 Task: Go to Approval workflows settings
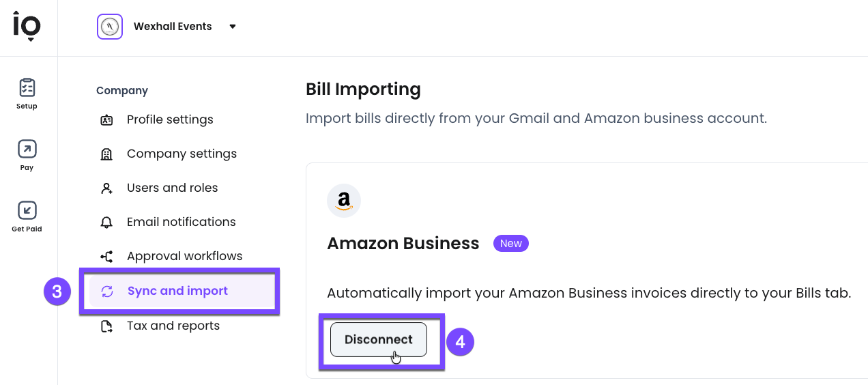pos(184,257)
